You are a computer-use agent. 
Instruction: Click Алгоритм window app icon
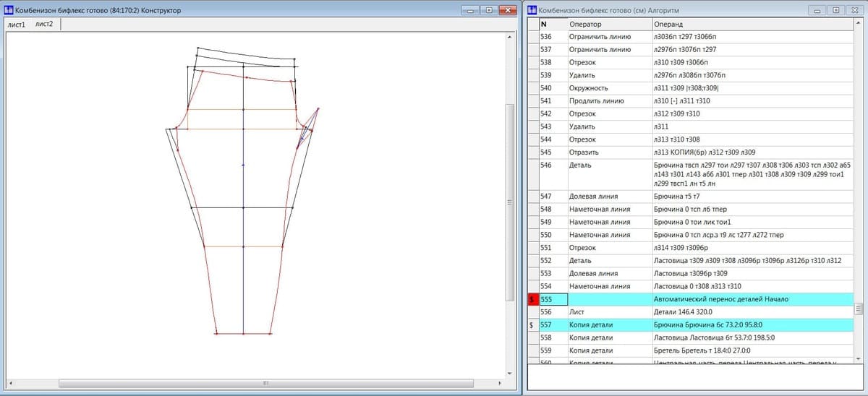532,10
